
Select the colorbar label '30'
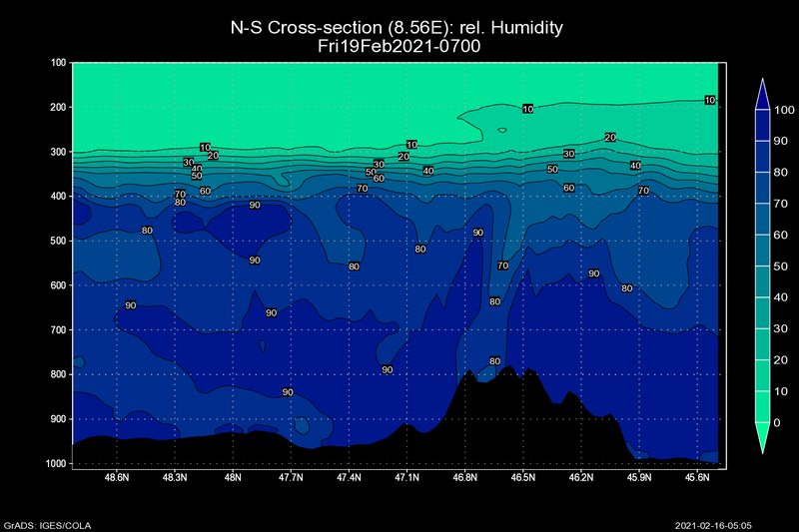[781, 328]
